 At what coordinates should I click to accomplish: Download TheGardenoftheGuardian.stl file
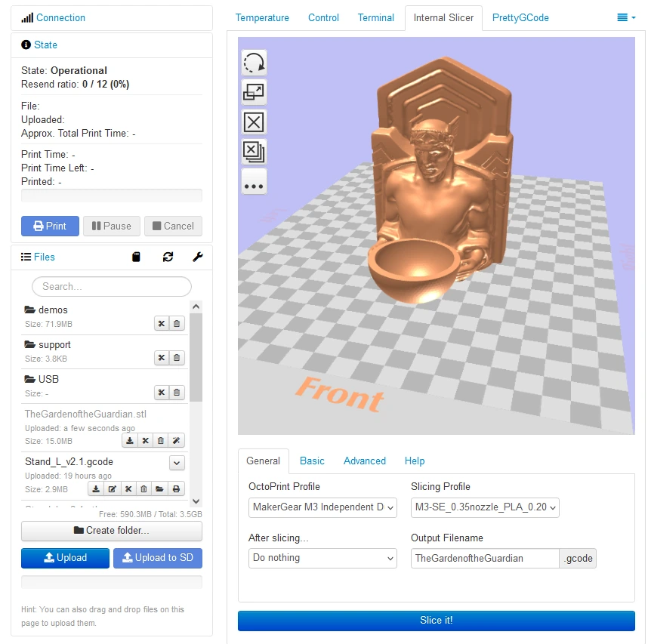point(130,441)
